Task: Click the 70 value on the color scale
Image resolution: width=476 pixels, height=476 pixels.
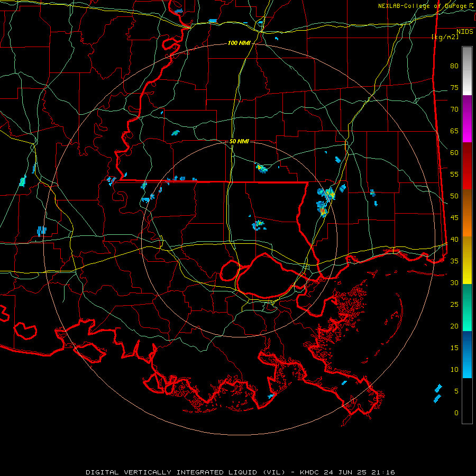Action: 454,109
